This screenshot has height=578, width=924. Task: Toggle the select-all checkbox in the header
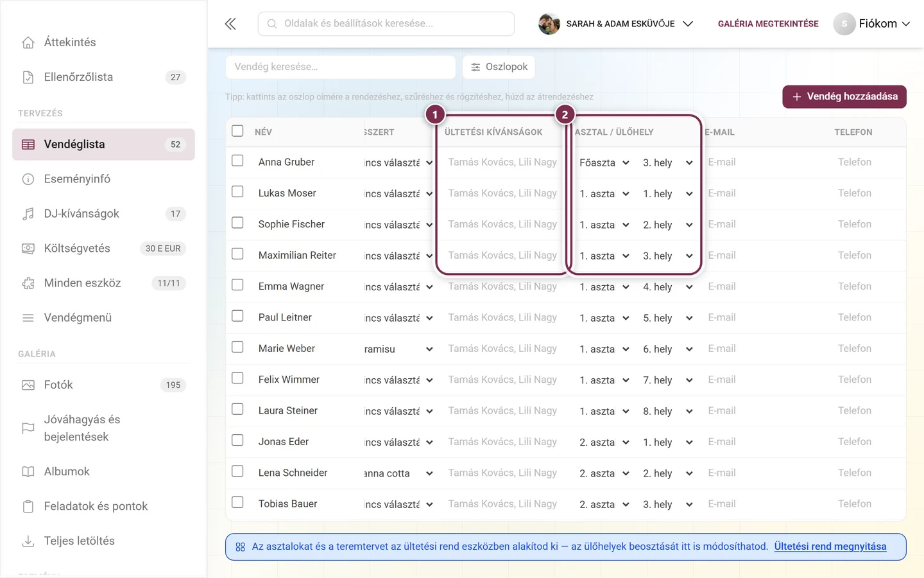[x=237, y=131]
